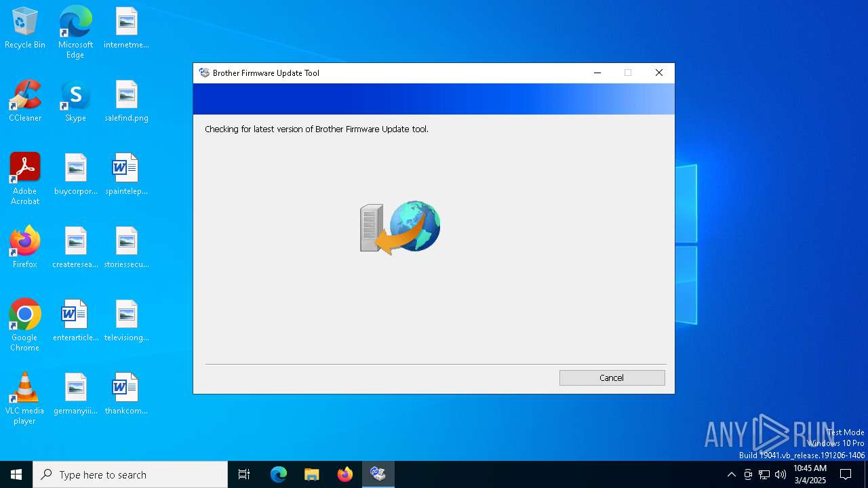868x488 pixels.
Task: Open the notification center icon
Action: point(846,474)
